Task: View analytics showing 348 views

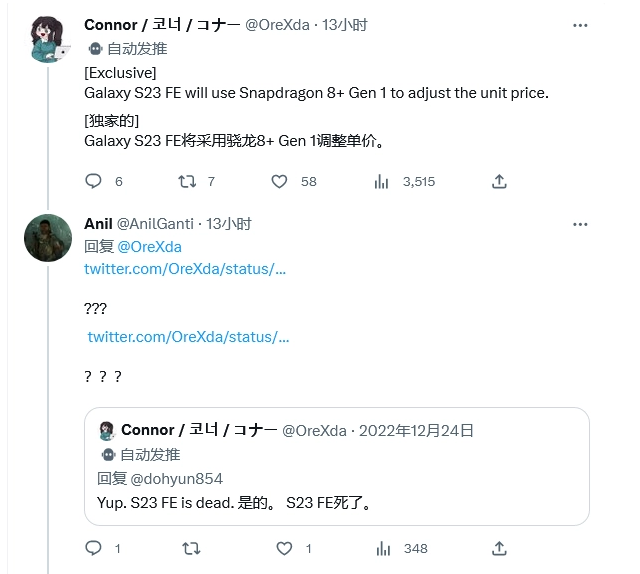Action: 381,548
